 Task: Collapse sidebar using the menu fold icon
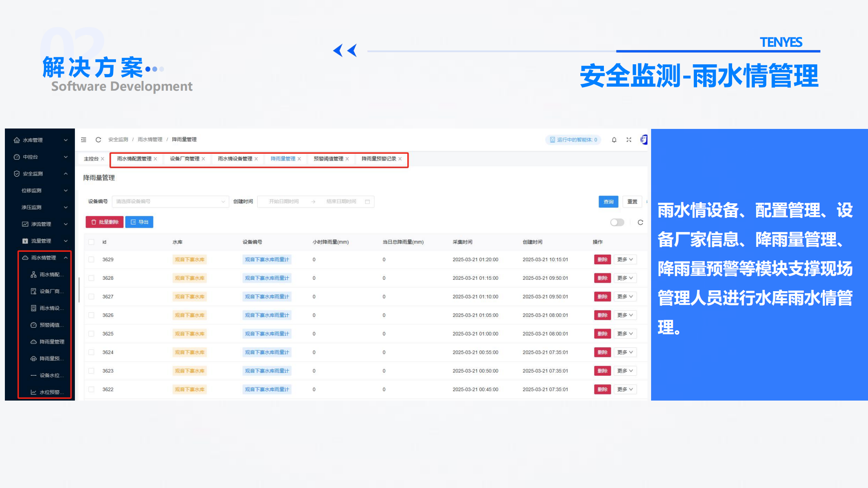84,140
